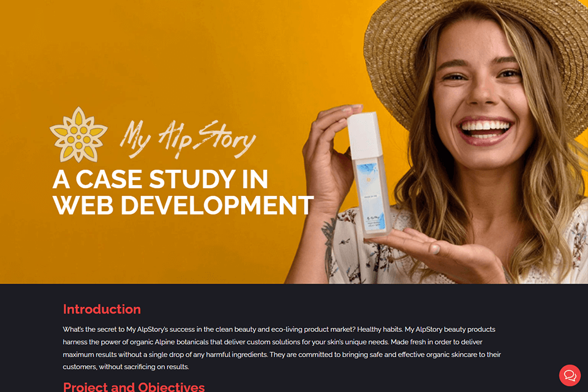Click the Project and Objectives heading
Viewport: 588px width, 392px height.
click(x=134, y=386)
